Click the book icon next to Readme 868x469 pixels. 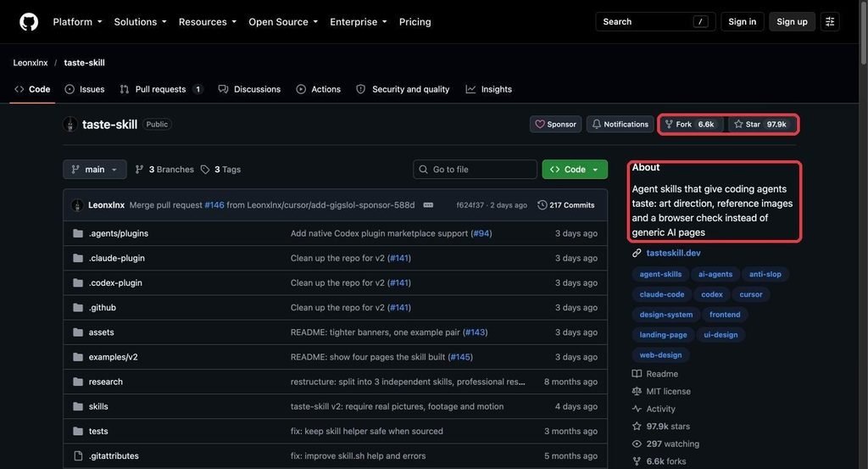click(637, 374)
